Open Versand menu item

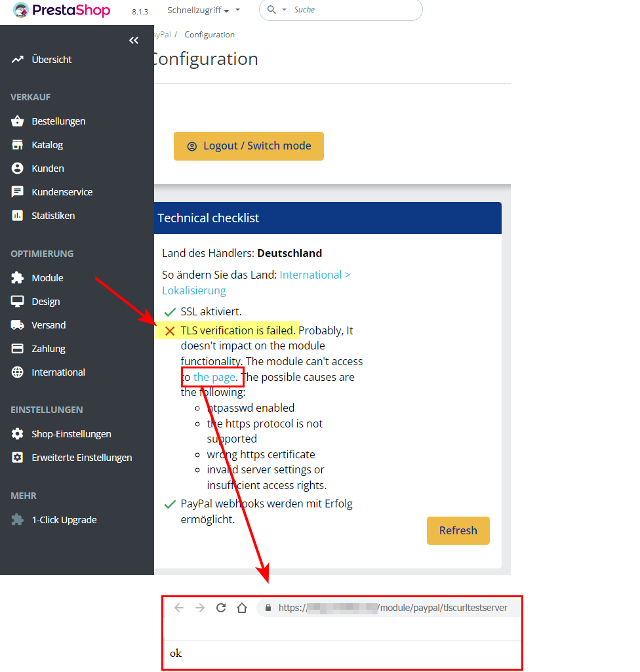click(x=49, y=325)
